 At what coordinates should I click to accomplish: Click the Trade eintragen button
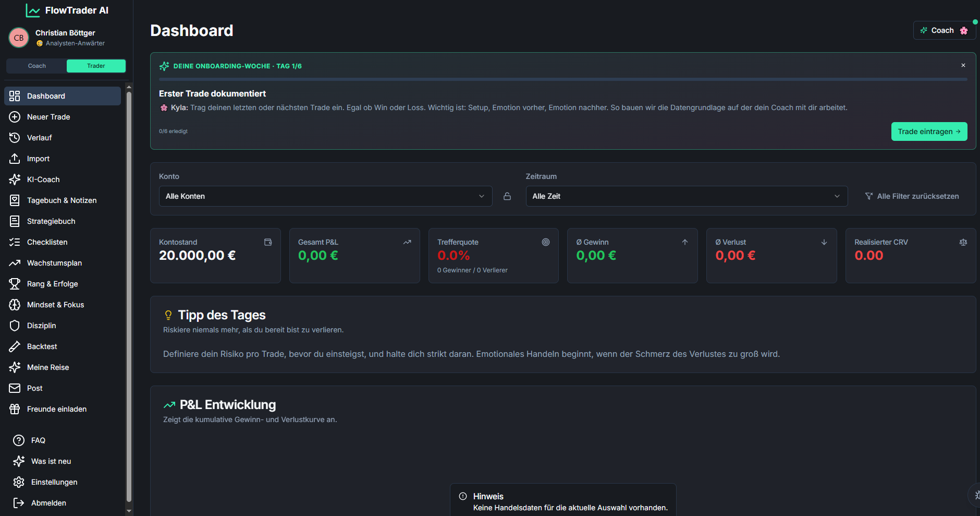coord(929,131)
